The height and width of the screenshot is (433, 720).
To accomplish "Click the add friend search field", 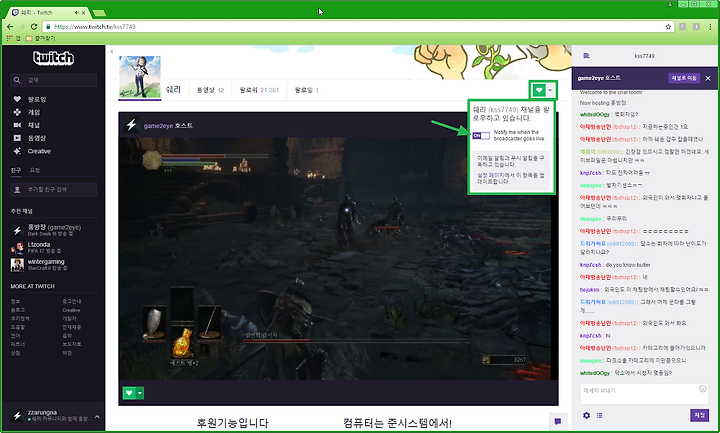I will click(x=54, y=190).
